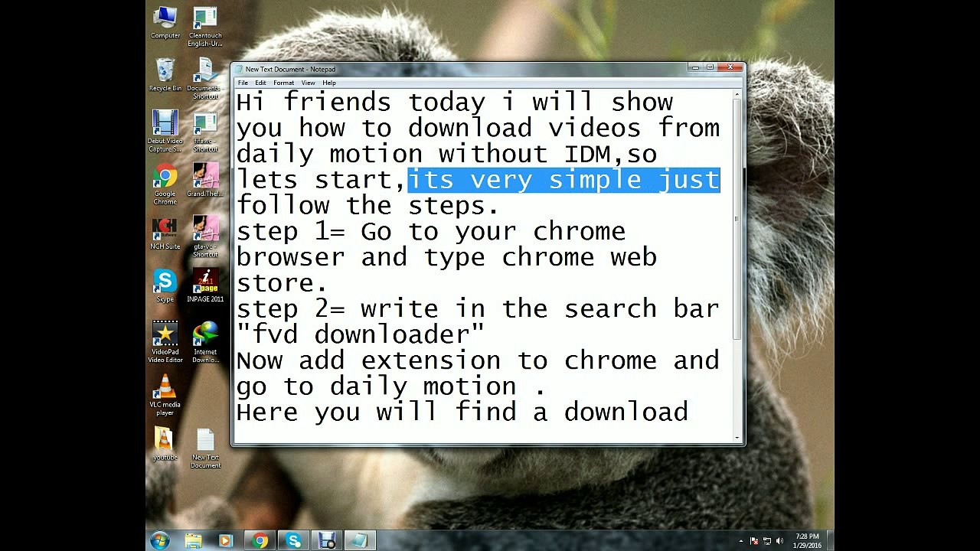Select the Debut Video Capture icon
Viewport: 980px width, 551px height.
coord(165,132)
